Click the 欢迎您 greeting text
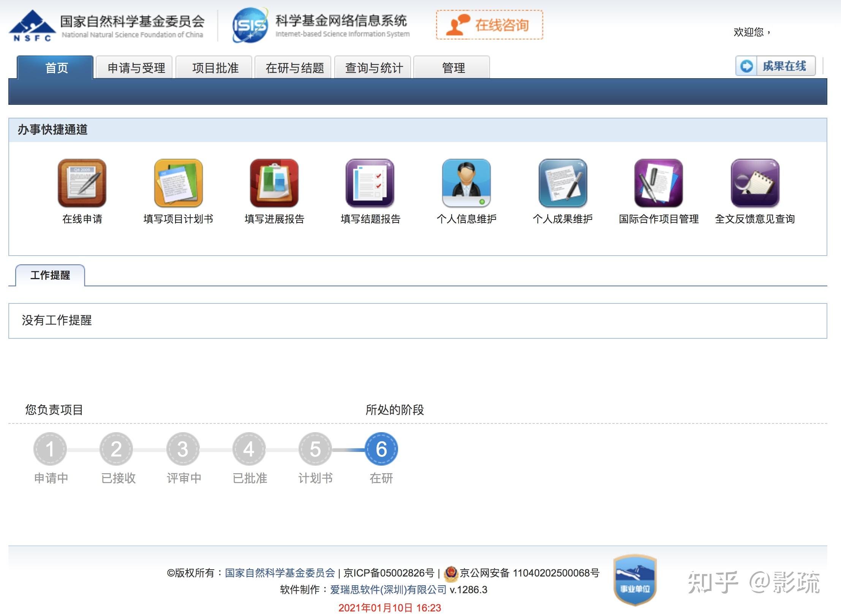 point(752,32)
